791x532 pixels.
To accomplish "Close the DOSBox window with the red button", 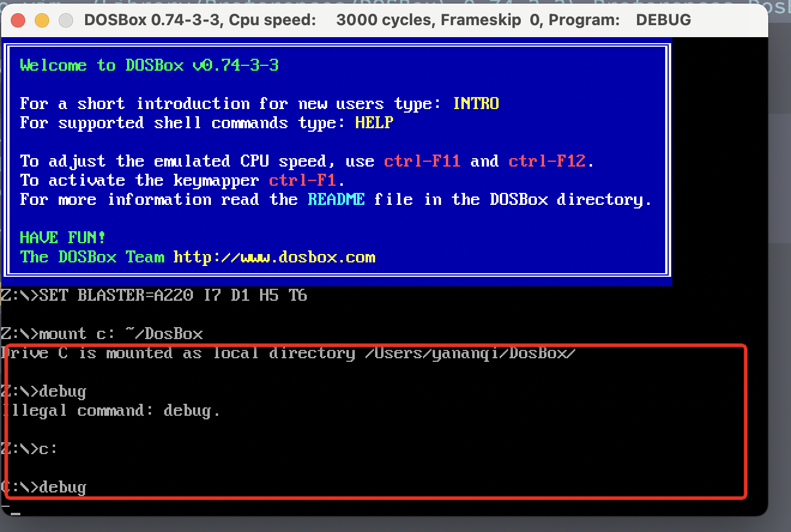I will coord(18,20).
